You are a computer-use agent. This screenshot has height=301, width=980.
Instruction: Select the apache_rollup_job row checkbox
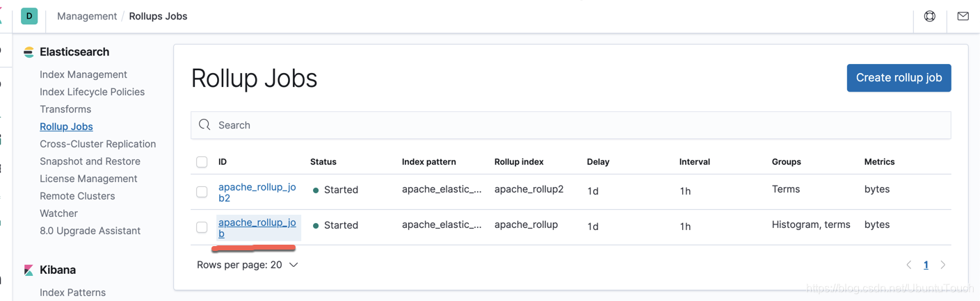coord(202,227)
